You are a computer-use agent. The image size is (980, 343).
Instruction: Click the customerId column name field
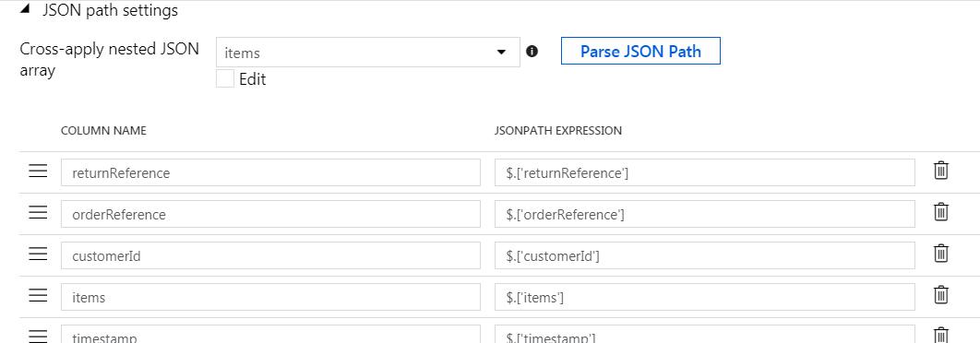(270, 255)
